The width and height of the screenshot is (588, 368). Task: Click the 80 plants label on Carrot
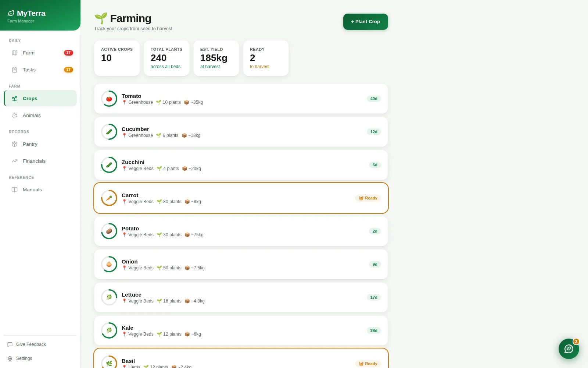(169, 202)
